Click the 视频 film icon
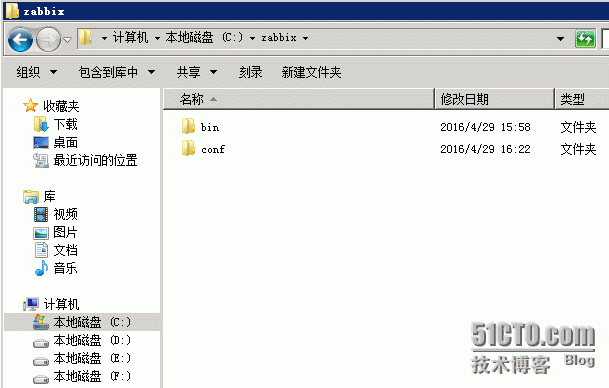Viewport: 609px width, 388px height. [41, 214]
